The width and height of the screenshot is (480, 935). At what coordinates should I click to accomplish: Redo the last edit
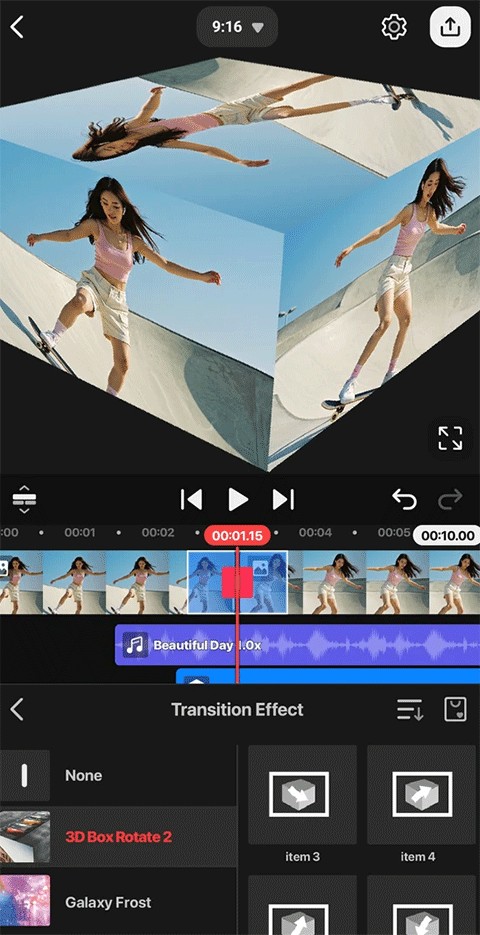tap(450, 500)
